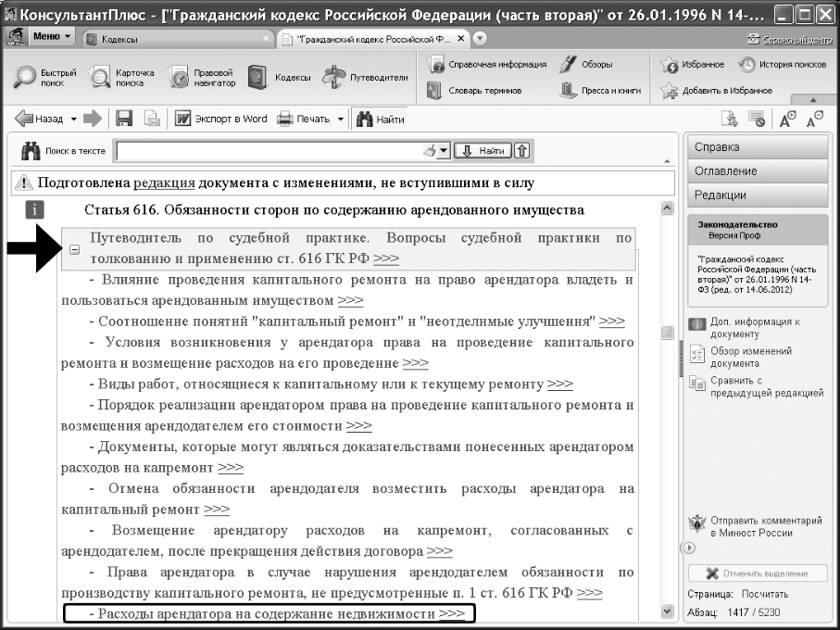Open Пресса и книги
This screenshot has height=630, width=840.
[600, 91]
